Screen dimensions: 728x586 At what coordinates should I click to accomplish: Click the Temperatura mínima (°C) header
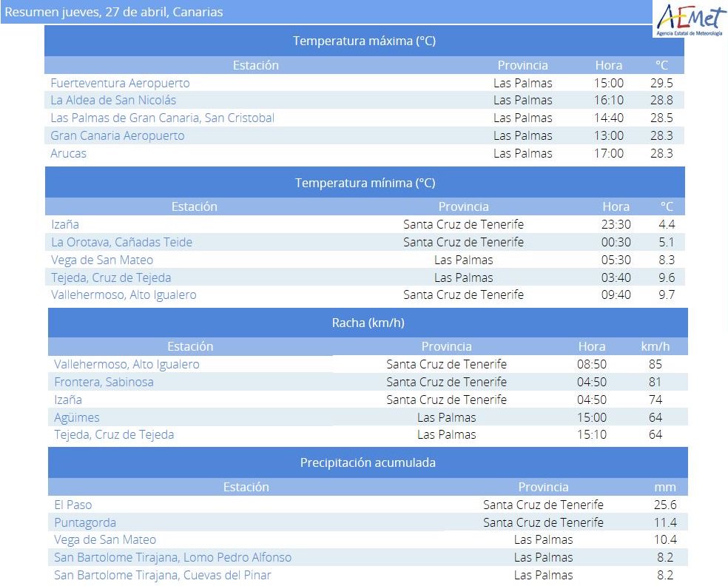tap(365, 183)
